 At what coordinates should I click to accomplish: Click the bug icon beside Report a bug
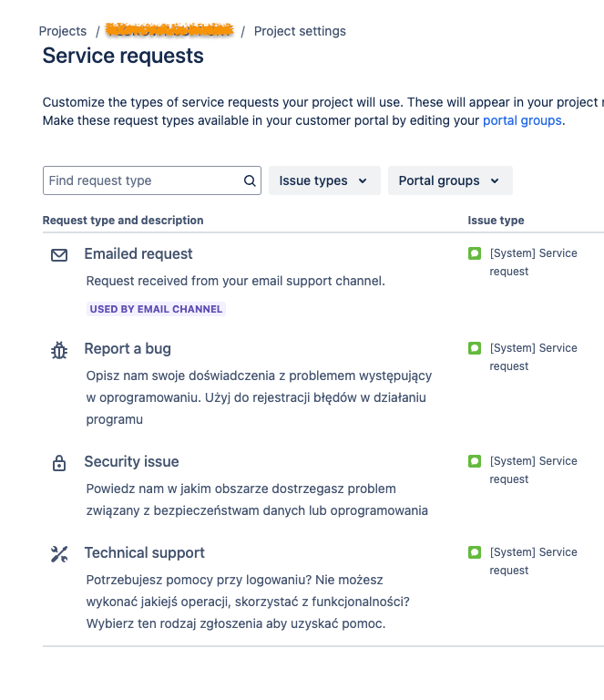[x=59, y=350]
